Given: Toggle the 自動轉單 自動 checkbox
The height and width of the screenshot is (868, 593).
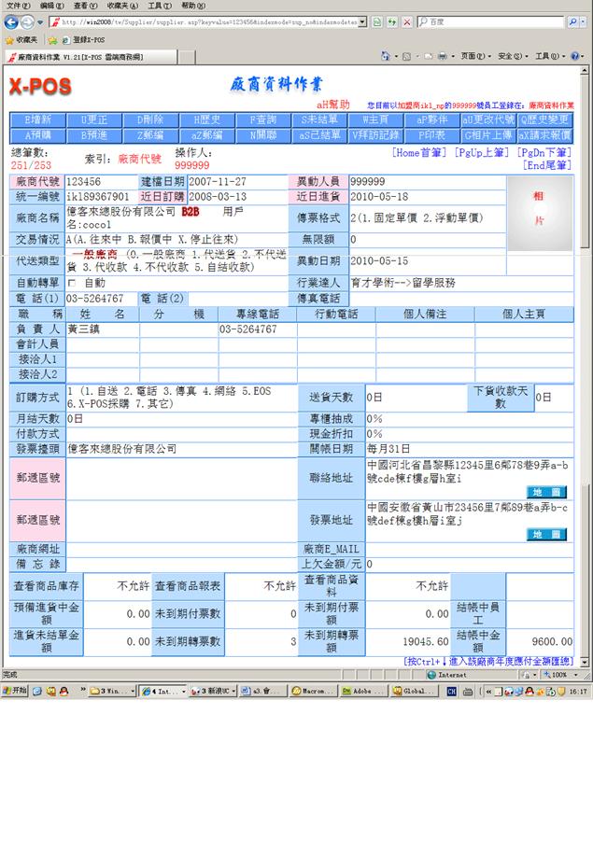Looking at the screenshot, I should [x=72, y=283].
